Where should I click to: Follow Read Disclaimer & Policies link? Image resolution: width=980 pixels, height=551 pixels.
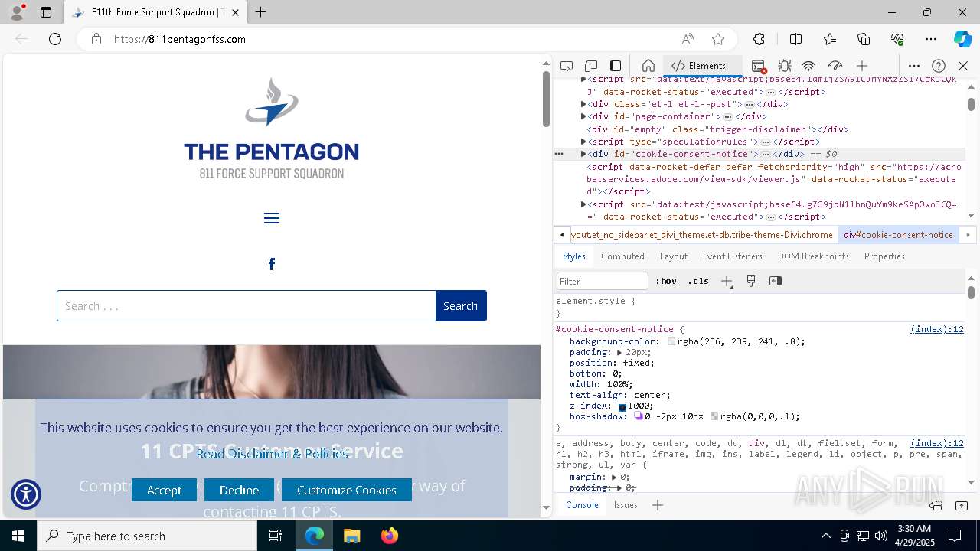pos(272,454)
